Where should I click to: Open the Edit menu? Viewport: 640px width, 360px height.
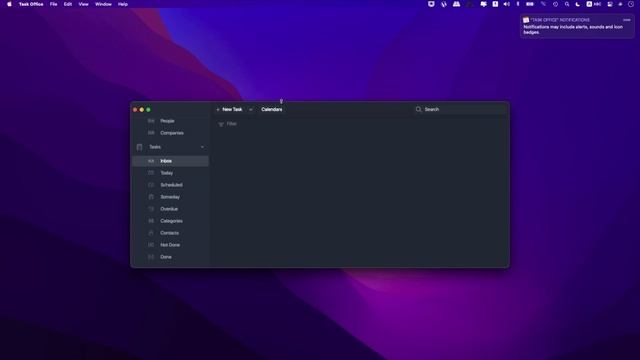point(68,4)
